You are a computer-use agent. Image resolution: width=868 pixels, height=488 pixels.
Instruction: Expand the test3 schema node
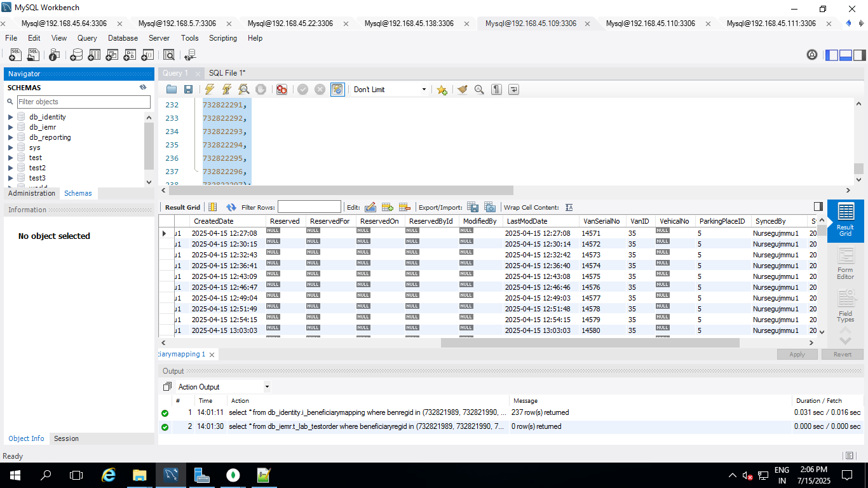(x=10, y=178)
